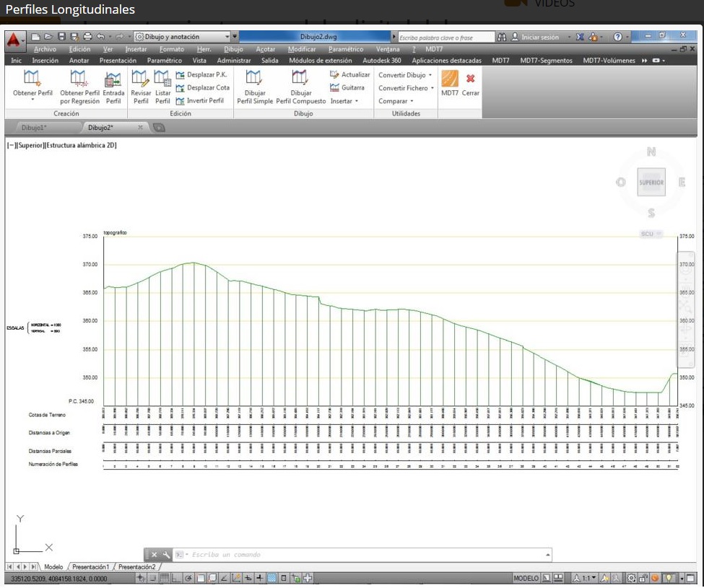Click the Listar Perfil icon
Viewport: 704px width, 588px height.
pyautogui.click(x=162, y=79)
